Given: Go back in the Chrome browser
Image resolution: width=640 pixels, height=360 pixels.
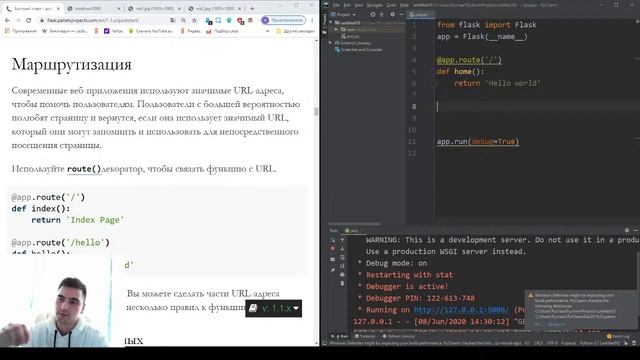Looking at the screenshot, I should point(7,20).
